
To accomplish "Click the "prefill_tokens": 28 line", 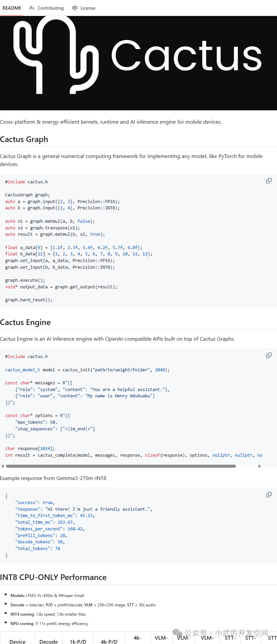I will coord(41,536).
